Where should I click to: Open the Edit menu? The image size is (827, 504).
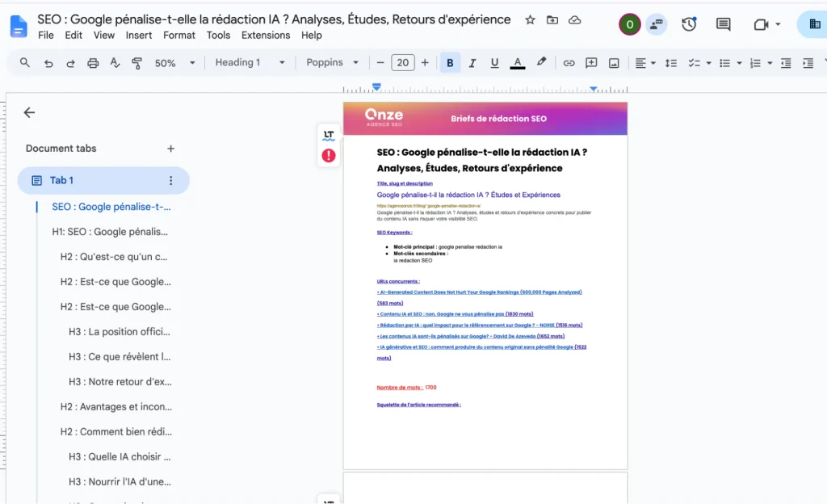(x=73, y=36)
